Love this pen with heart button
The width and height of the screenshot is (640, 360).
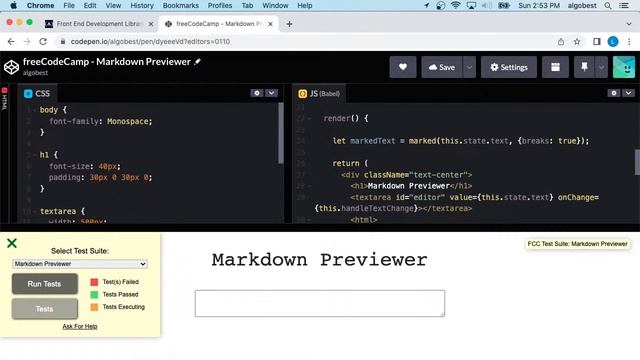click(403, 67)
